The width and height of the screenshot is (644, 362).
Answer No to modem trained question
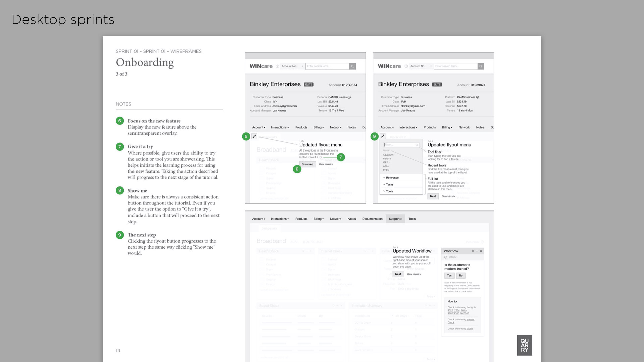461,276
